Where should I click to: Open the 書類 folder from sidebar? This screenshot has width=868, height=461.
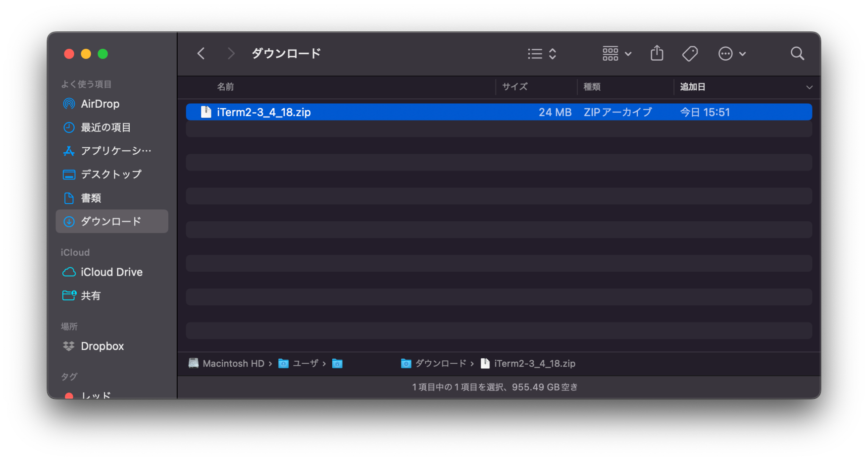93,198
